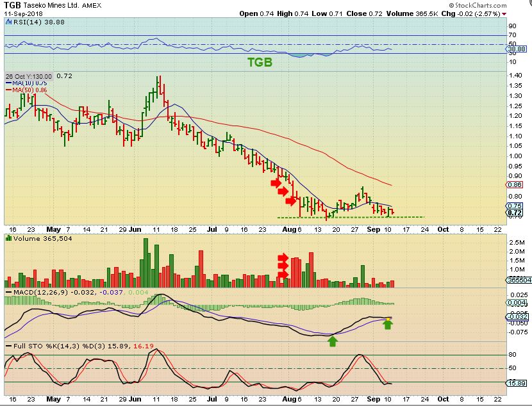Viewport: 532px width, 406px height.
Task: Click the 38.88 value tag on RSI axis
Action: [517, 49]
